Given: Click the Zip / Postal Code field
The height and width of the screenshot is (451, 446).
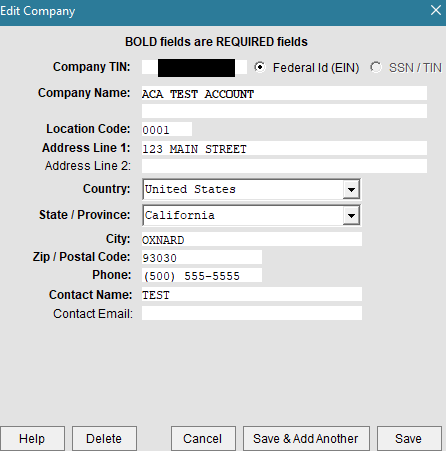Looking at the screenshot, I should (202, 257).
